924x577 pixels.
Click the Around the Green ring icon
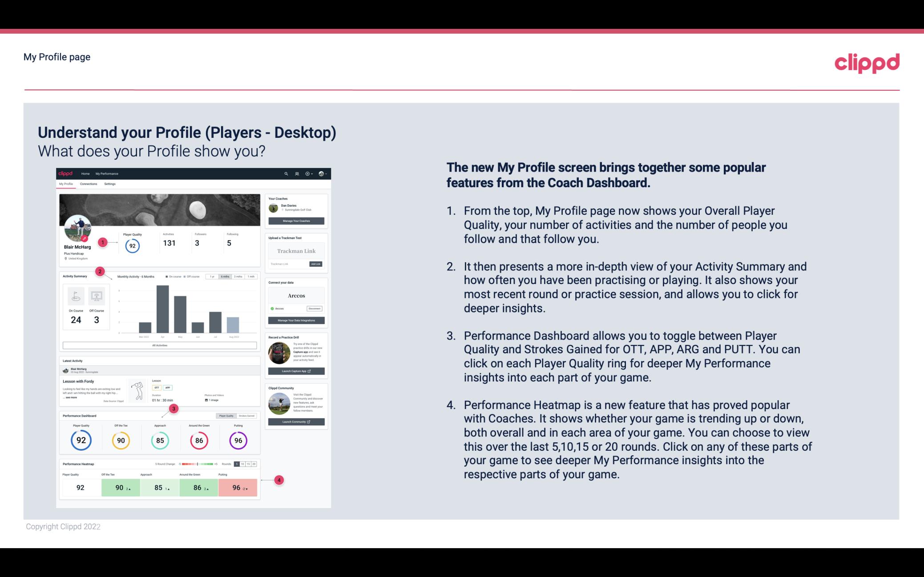pos(198,439)
